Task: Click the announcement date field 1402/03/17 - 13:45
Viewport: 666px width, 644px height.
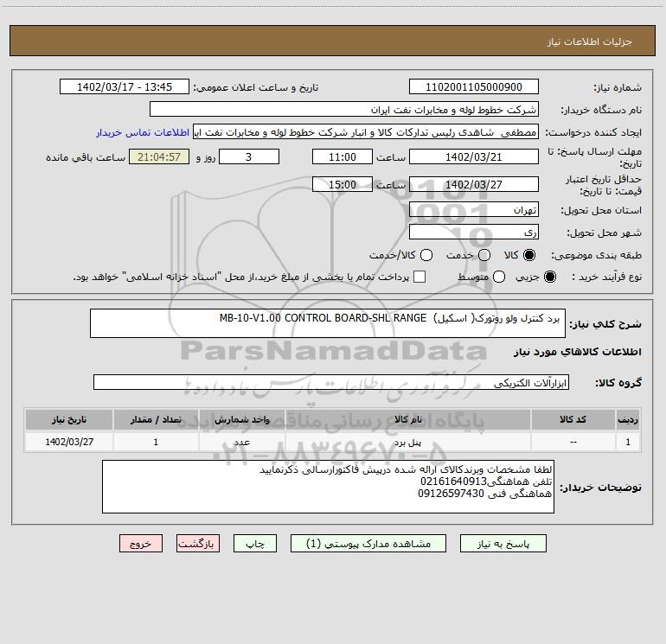Action: click(x=125, y=86)
